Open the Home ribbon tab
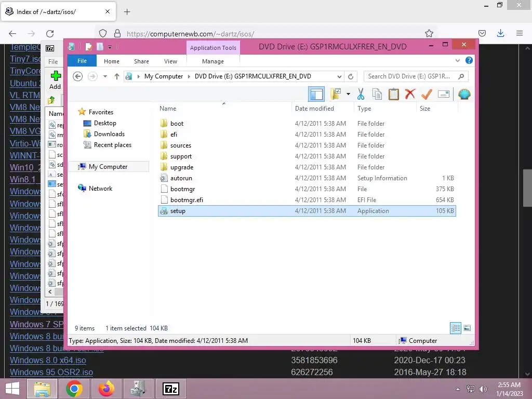The width and height of the screenshot is (532, 399). point(112,61)
